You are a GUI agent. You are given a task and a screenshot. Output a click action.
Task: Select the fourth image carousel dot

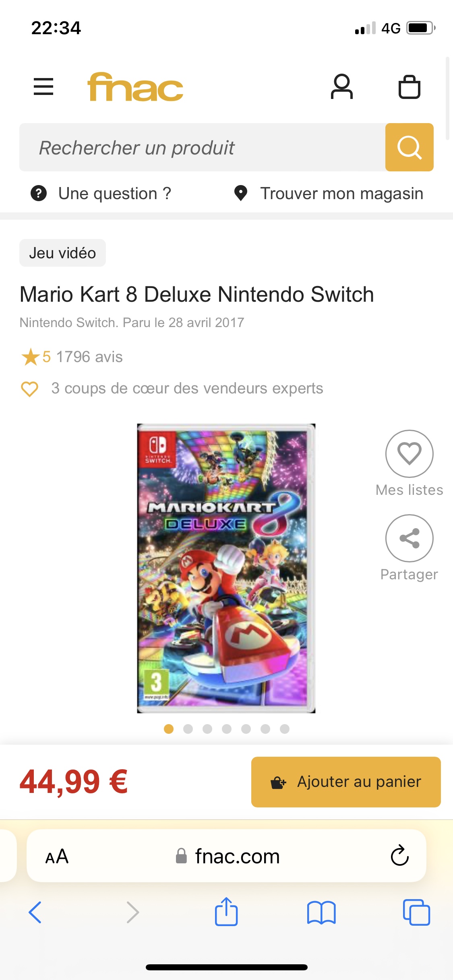227,729
